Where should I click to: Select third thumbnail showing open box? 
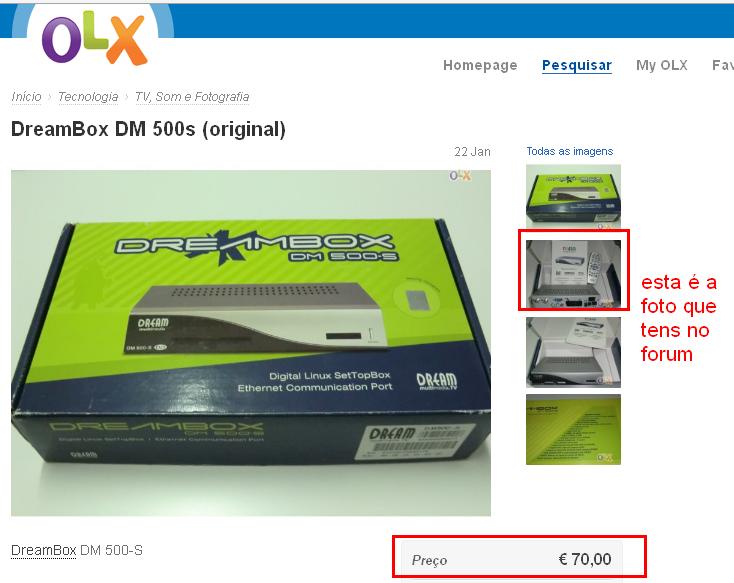[573, 352]
